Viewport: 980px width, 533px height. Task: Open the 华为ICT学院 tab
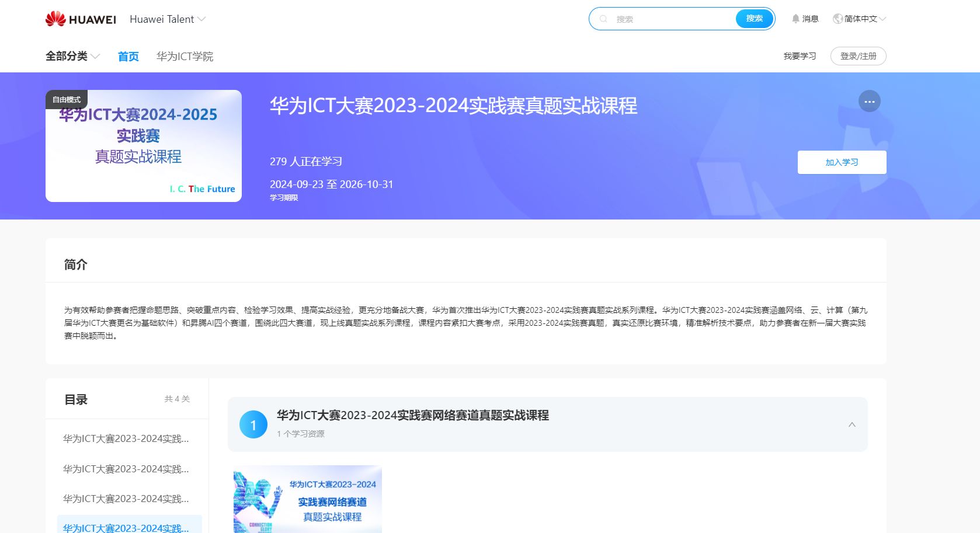(185, 56)
